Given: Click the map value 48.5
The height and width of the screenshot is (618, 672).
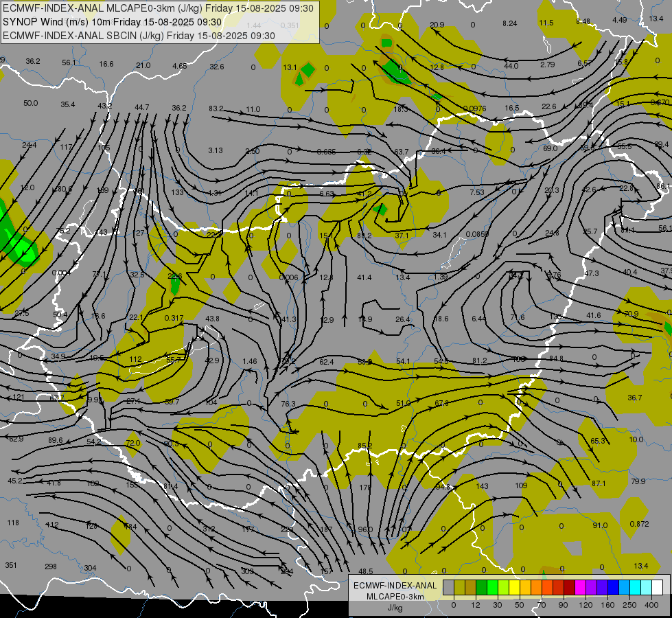Looking at the screenshot, I should (x=366, y=571).
